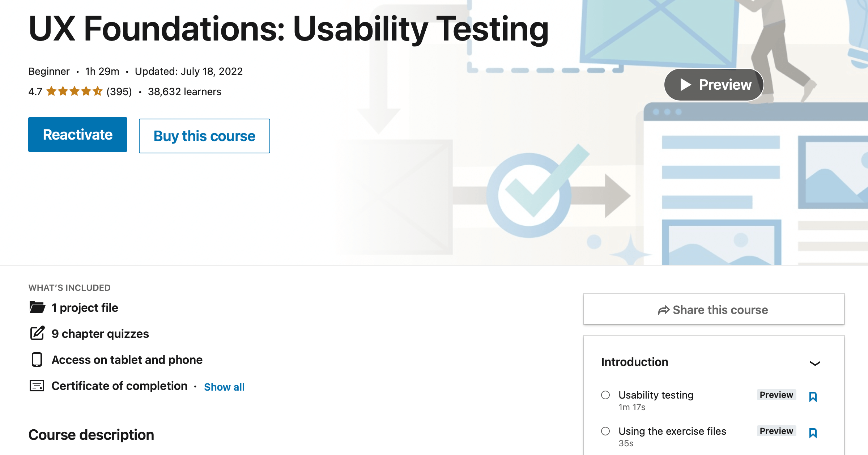Click the Buy this course button
The image size is (868, 455).
point(204,136)
